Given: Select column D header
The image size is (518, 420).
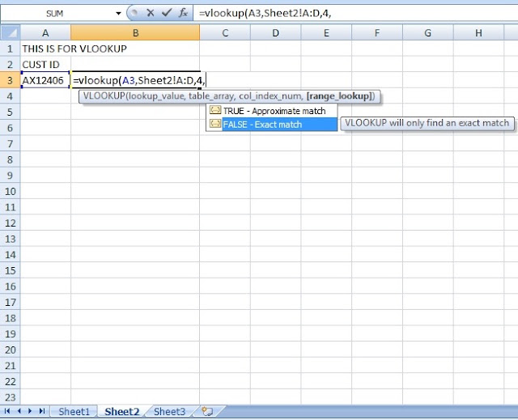Looking at the screenshot, I should click(275, 32).
